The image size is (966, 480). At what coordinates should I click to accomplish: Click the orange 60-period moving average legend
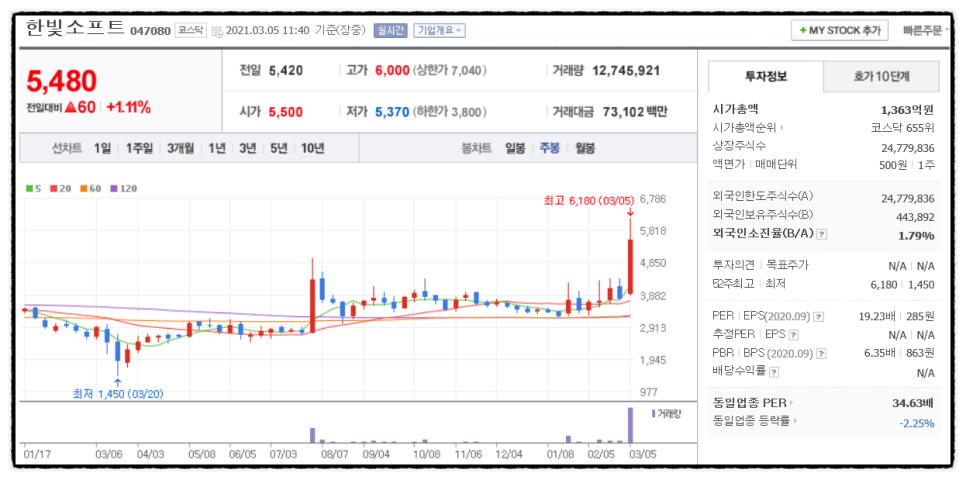click(91, 189)
